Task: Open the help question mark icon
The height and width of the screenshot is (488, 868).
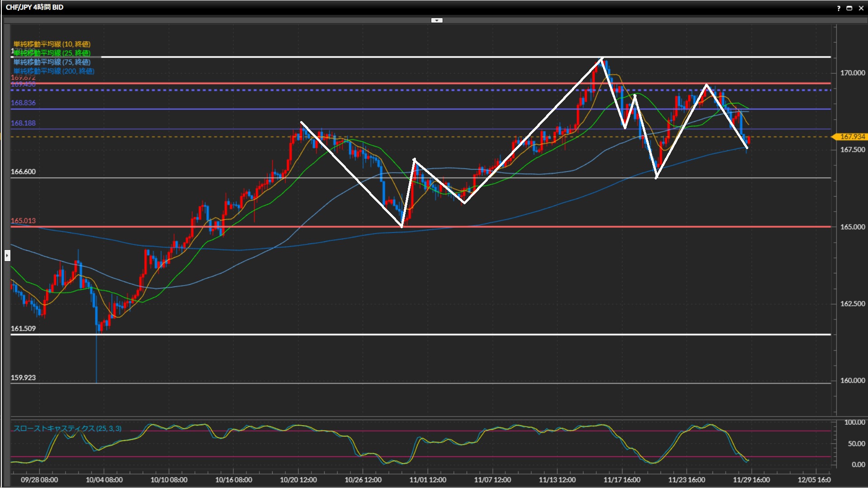Action: click(839, 8)
